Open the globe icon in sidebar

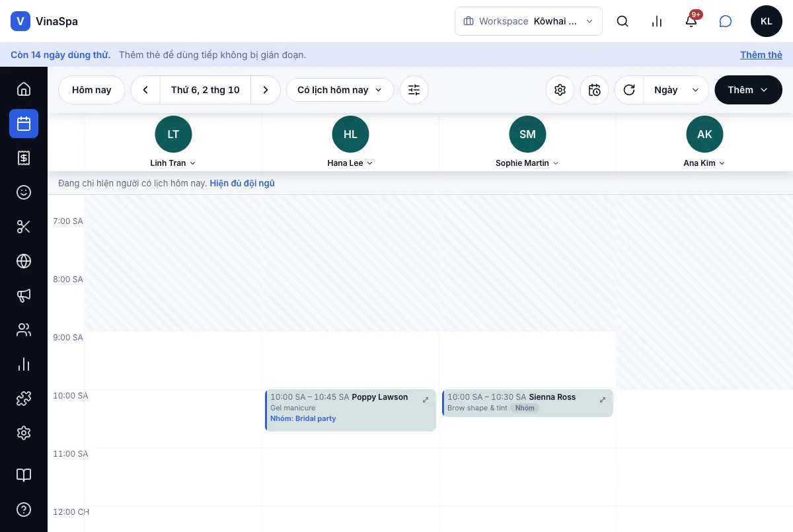[x=24, y=261]
